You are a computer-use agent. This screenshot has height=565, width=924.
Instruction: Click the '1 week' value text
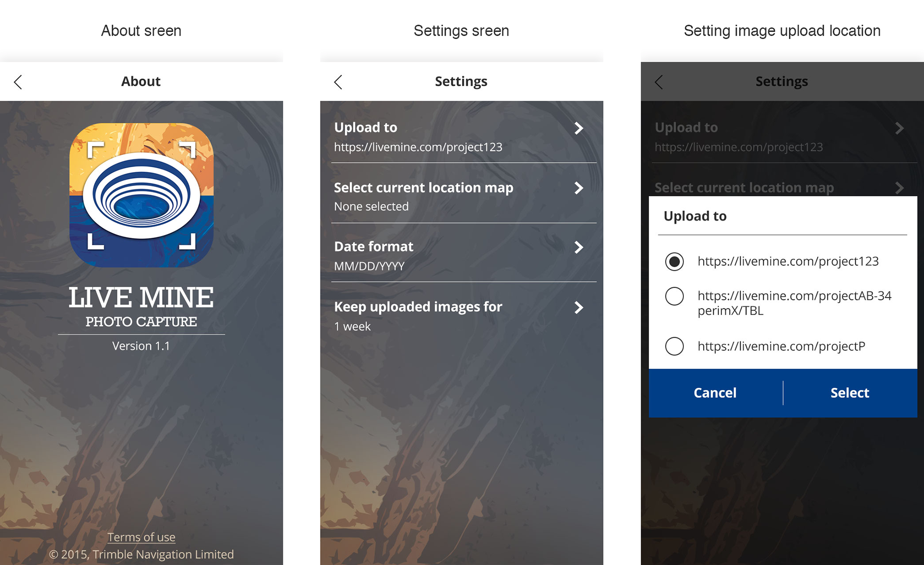pyautogui.click(x=352, y=326)
